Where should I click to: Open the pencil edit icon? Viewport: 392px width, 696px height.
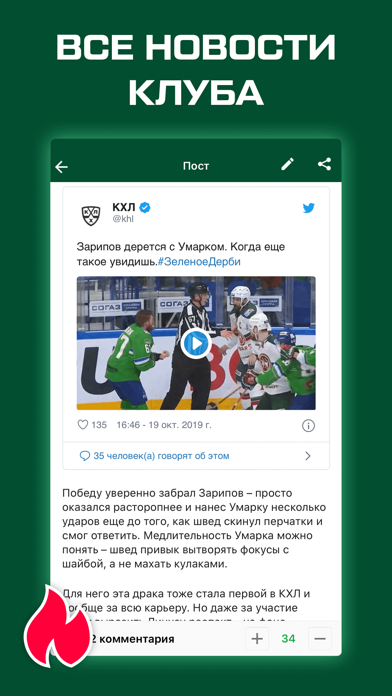287,164
